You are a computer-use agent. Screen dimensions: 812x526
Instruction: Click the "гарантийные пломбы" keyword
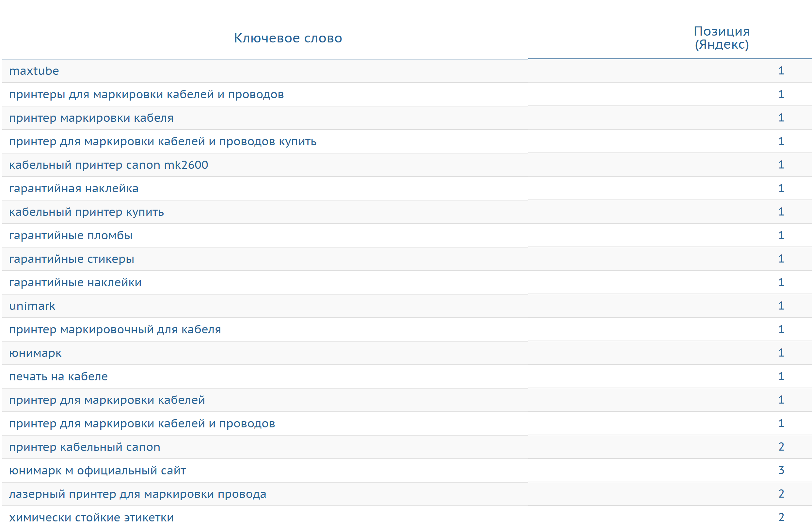pos(71,236)
